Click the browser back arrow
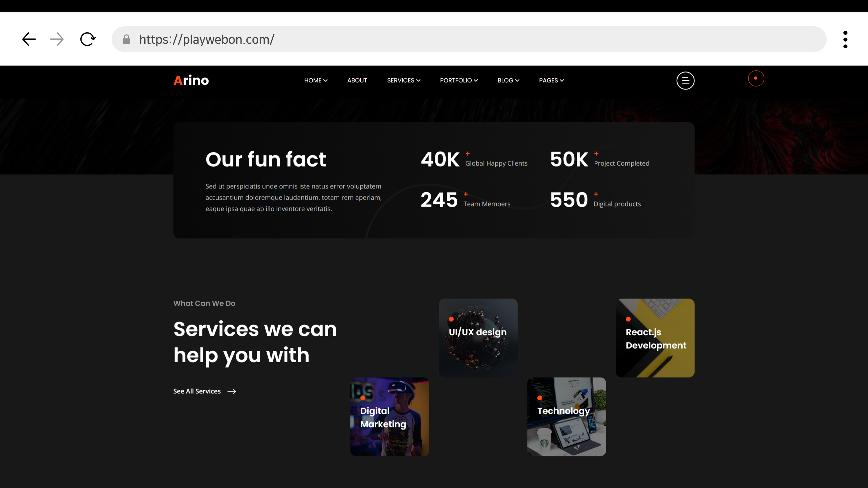868x488 pixels. (x=29, y=39)
